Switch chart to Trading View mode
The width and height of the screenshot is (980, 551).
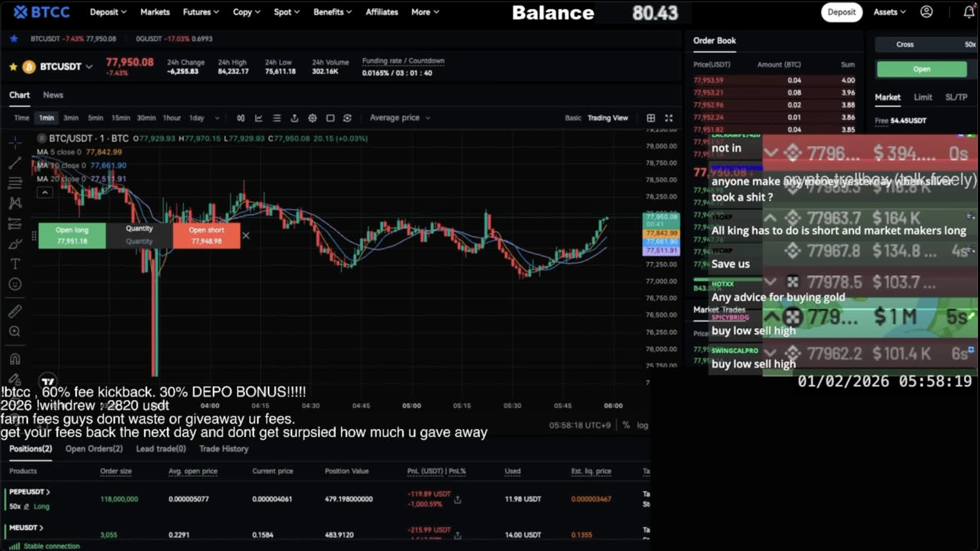608,118
